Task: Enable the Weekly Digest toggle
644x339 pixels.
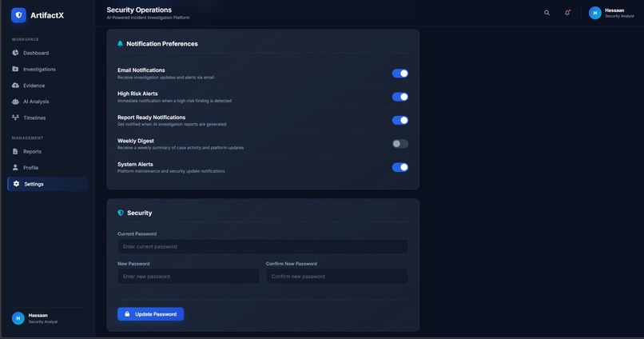Action: [x=400, y=143]
